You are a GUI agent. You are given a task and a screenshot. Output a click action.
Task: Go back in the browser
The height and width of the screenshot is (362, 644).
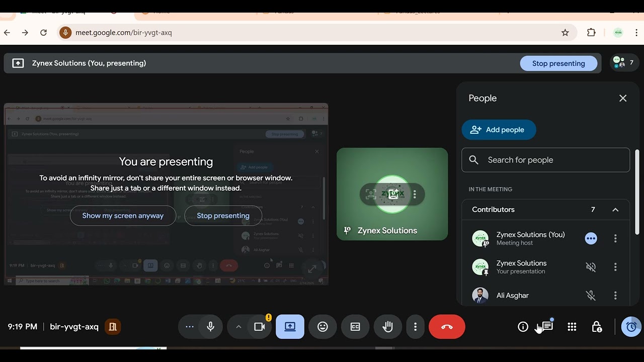(x=7, y=33)
